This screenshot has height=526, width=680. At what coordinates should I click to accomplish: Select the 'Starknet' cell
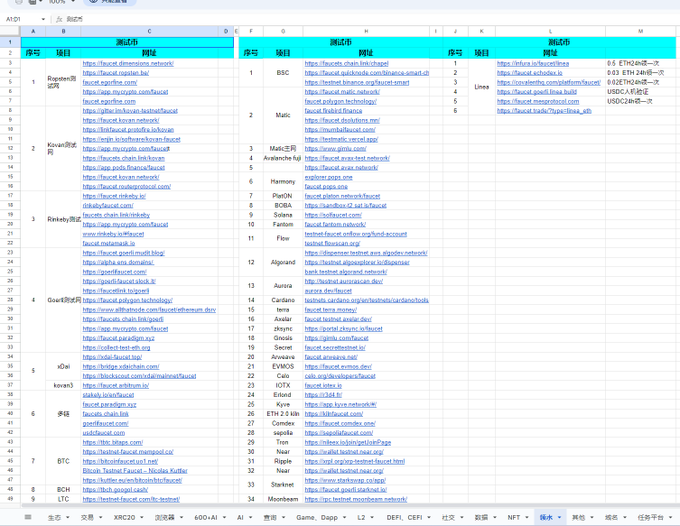283,485
